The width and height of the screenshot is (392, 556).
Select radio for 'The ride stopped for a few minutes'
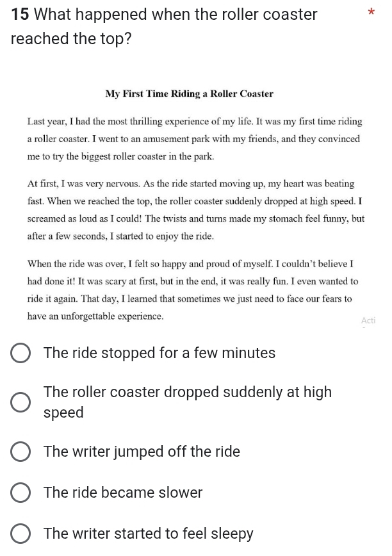click(x=20, y=353)
